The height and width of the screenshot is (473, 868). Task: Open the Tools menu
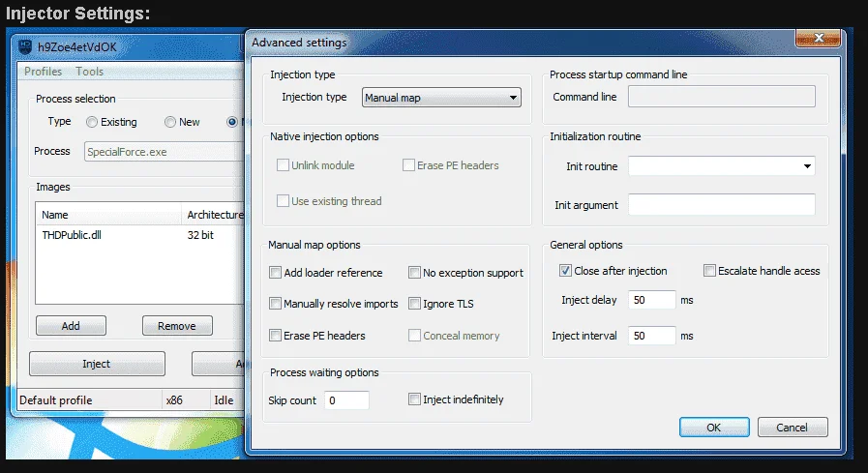(x=89, y=72)
